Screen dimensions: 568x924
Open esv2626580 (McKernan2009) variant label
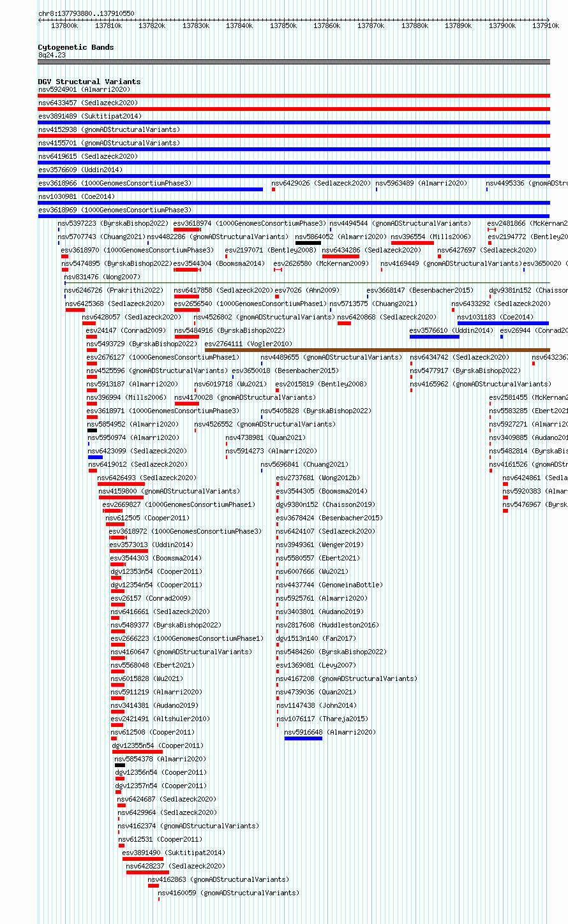tap(321, 263)
